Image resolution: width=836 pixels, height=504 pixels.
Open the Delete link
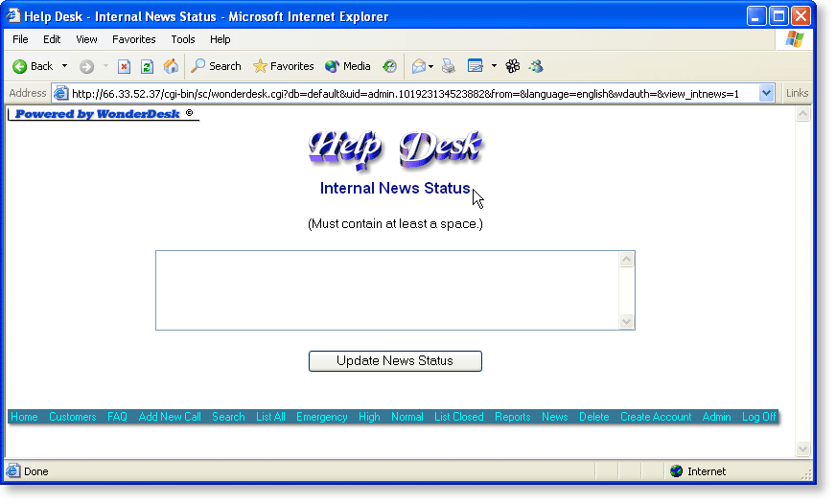[594, 417]
